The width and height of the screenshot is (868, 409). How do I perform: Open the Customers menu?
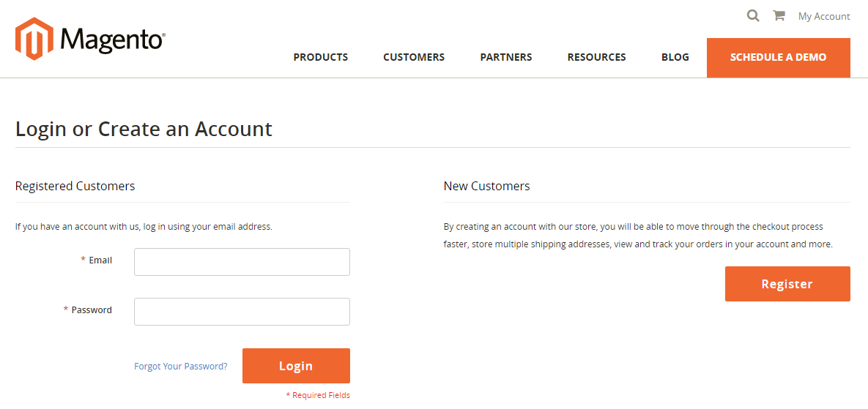click(x=414, y=57)
